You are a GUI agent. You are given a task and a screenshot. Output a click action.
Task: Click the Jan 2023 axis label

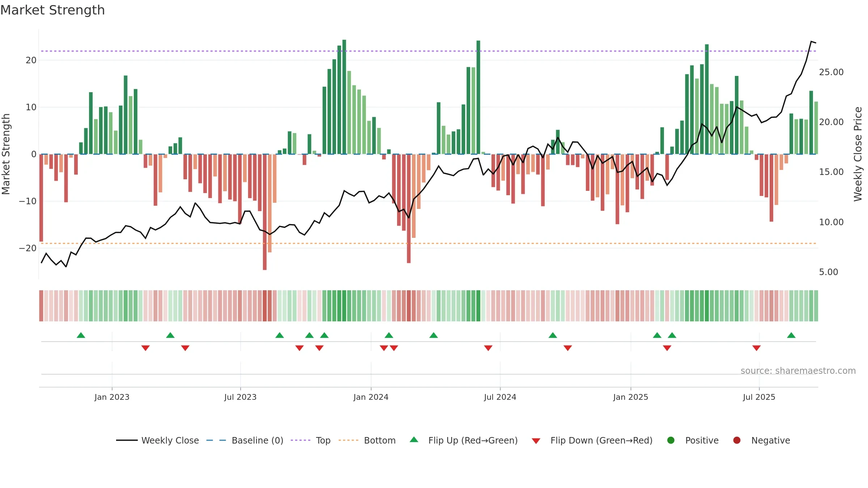(x=112, y=397)
